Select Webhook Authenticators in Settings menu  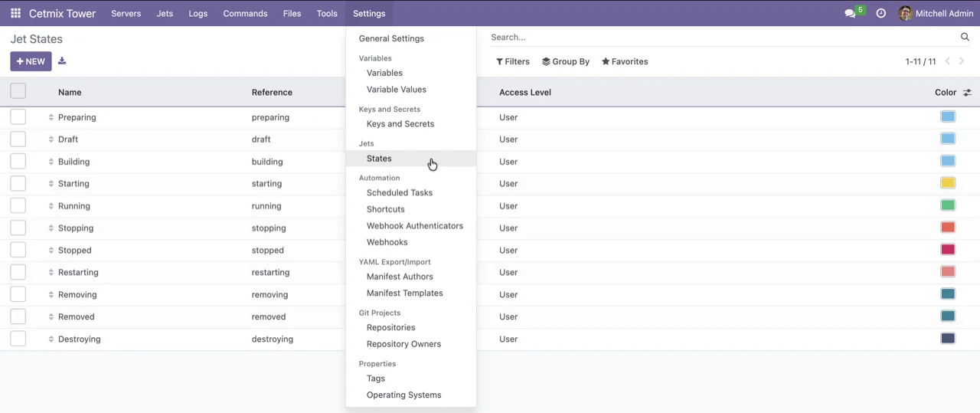414,226
